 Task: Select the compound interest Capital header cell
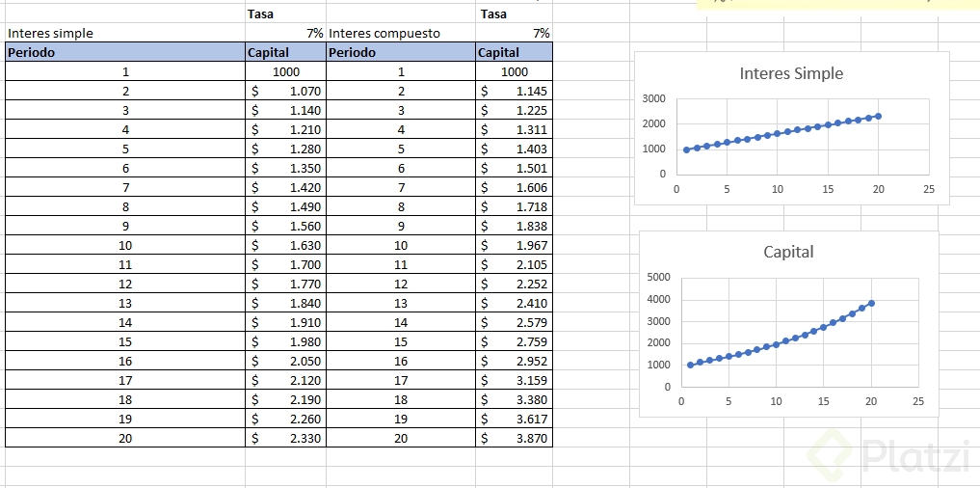point(515,52)
